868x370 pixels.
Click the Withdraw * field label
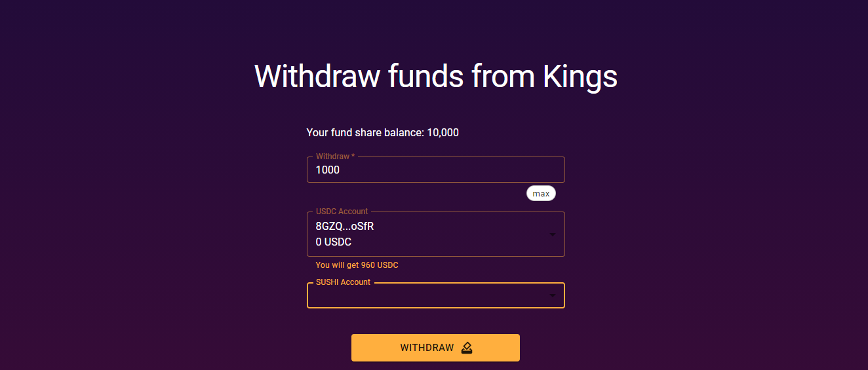click(335, 157)
